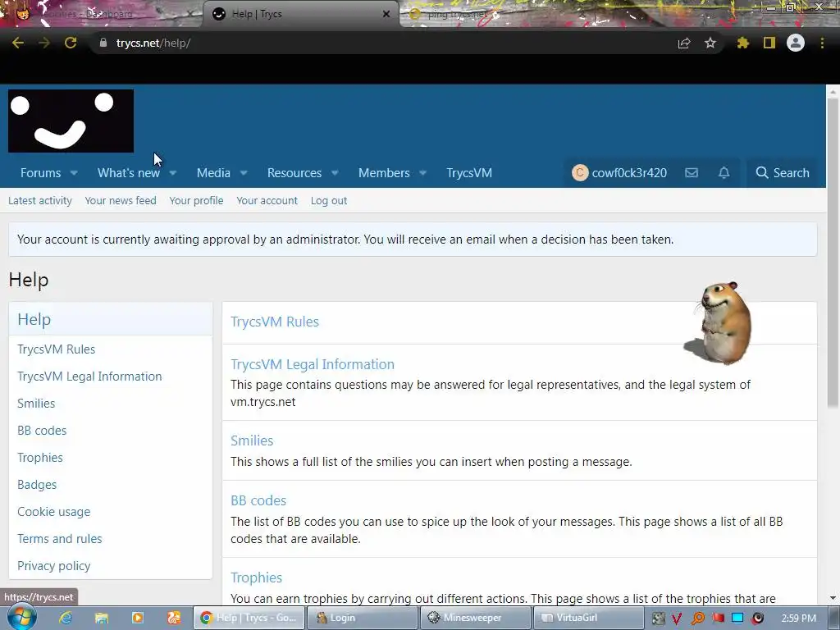Click the site lock icon in address bar
Screen dimensions: 840x630
pos(103,43)
